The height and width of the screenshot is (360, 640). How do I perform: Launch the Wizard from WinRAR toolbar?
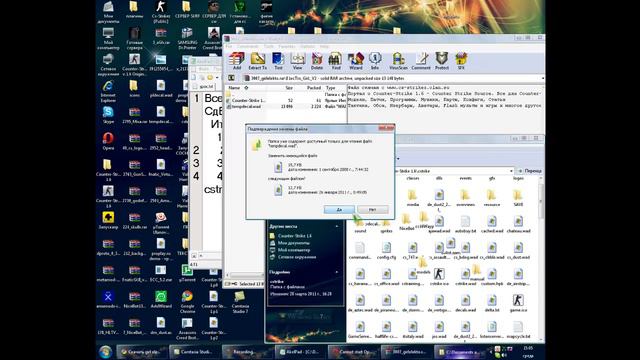[x=356, y=61]
